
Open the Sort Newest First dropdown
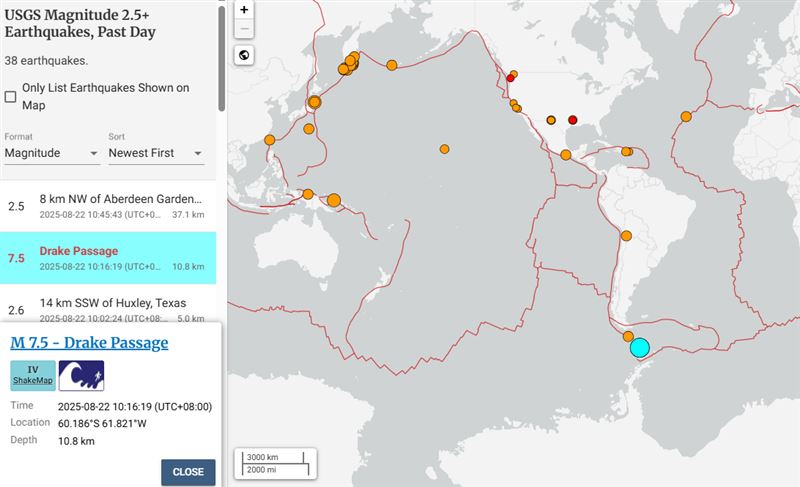[x=156, y=153]
